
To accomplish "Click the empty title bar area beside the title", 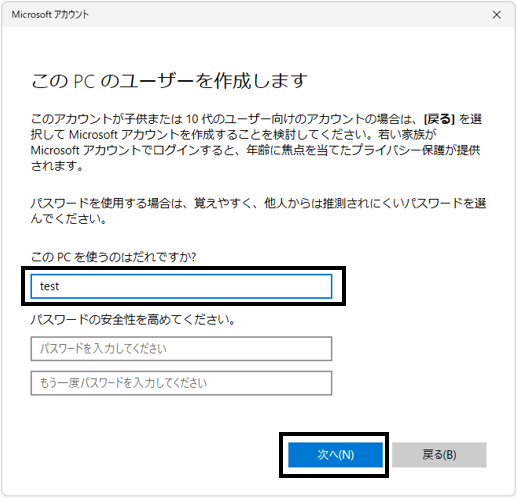I will pos(287,15).
